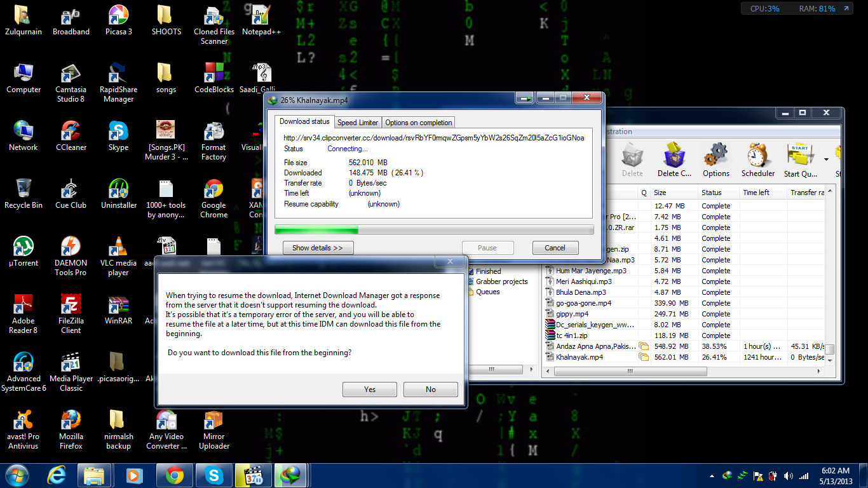Open Grabber projects in IDM tree
868x488 pixels.
(x=501, y=281)
